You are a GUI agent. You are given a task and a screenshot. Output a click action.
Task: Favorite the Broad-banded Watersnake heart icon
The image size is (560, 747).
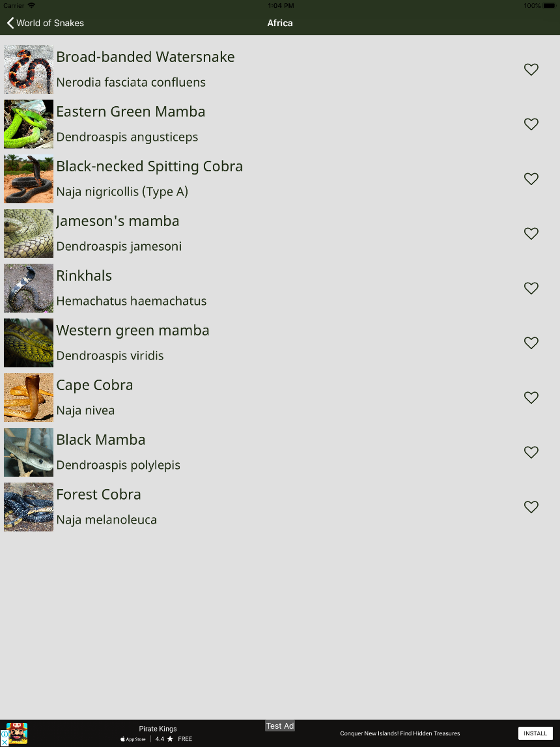pyautogui.click(x=531, y=69)
